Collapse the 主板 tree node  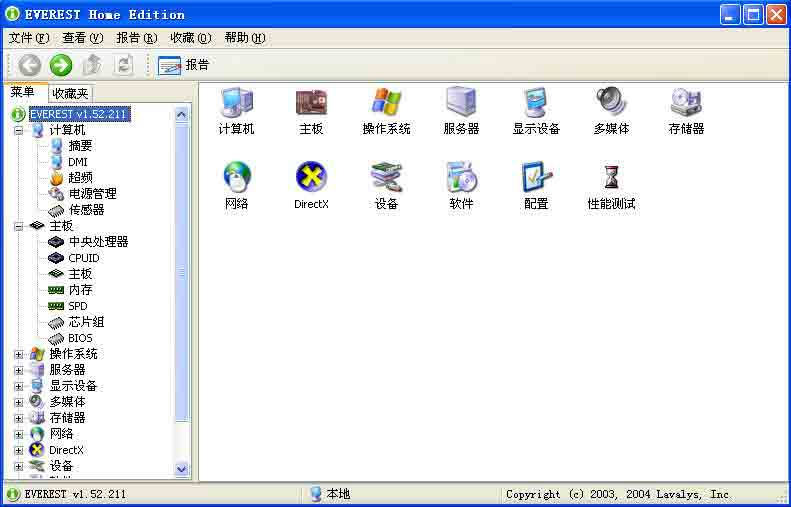(19, 227)
